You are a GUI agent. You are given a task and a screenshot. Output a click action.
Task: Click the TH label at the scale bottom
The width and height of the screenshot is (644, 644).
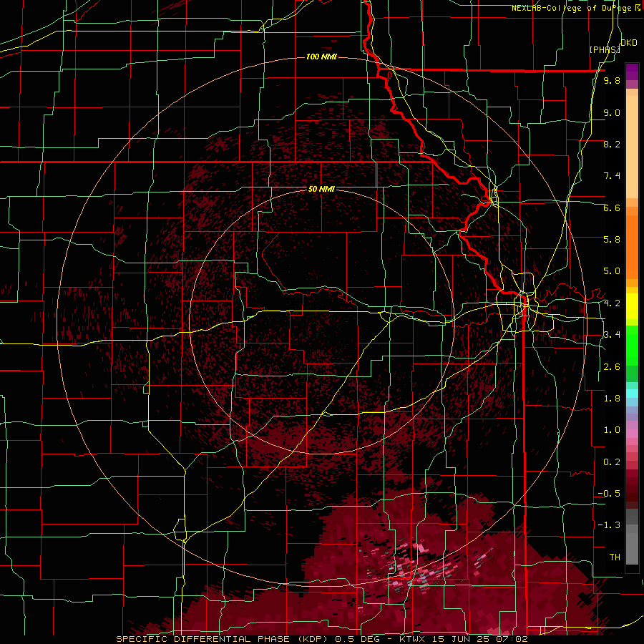(x=615, y=557)
